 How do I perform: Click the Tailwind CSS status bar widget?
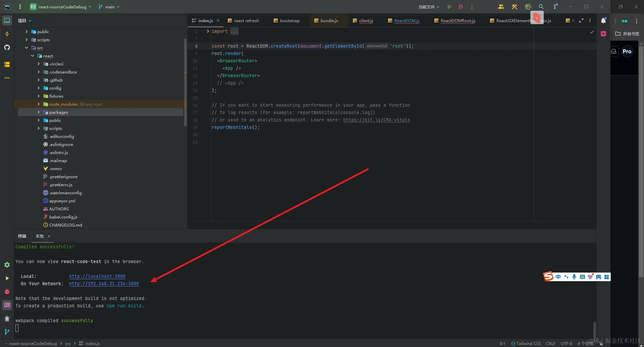(x=526, y=343)
